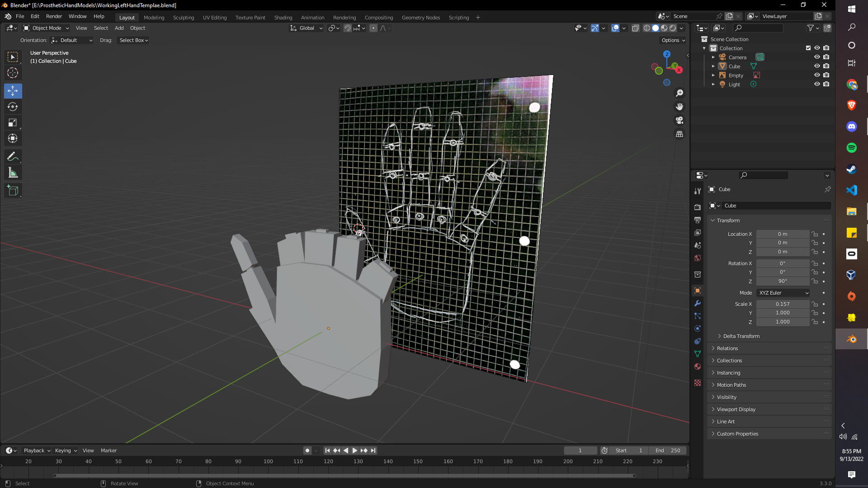Select the Select Box tool

tap(13, 57)
